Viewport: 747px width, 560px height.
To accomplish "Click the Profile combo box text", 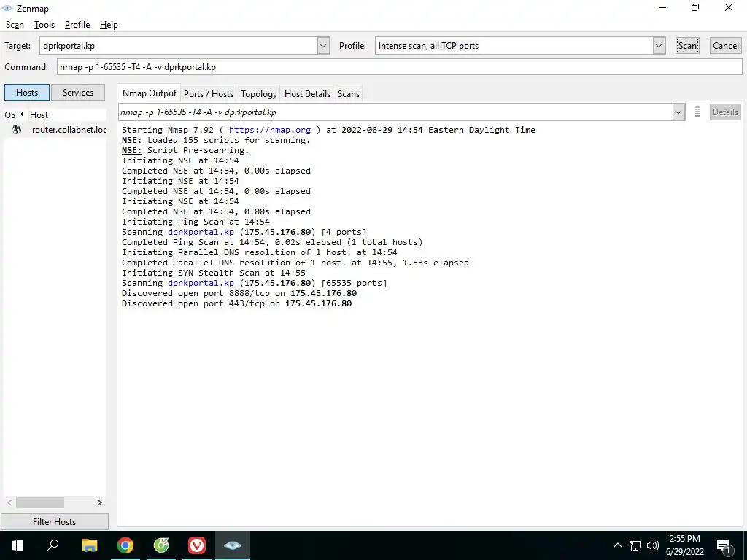I will click(x=514, y=46).
